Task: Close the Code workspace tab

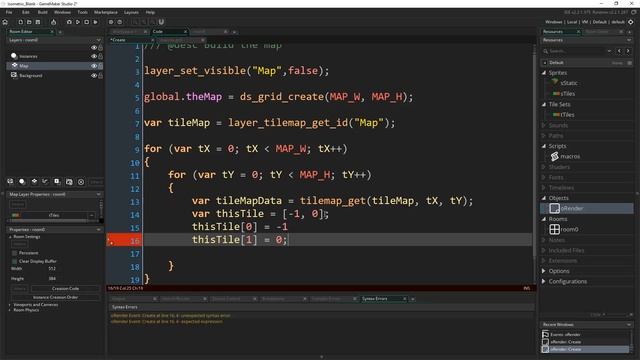Action: click(185, 31)
